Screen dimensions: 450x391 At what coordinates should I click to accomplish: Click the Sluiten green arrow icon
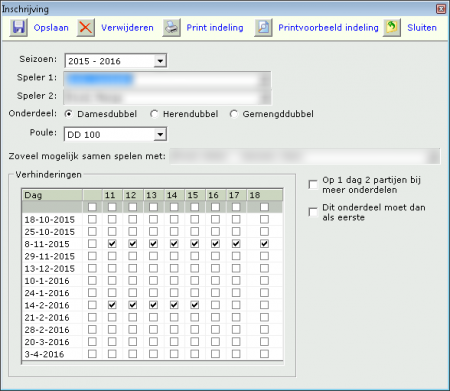coord(392,27)
